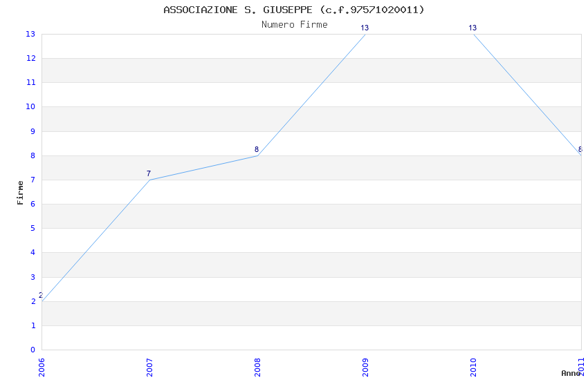Click the Firme y-axis label
The height and width of the screenshot is (380, 588).
coord(20,193)
